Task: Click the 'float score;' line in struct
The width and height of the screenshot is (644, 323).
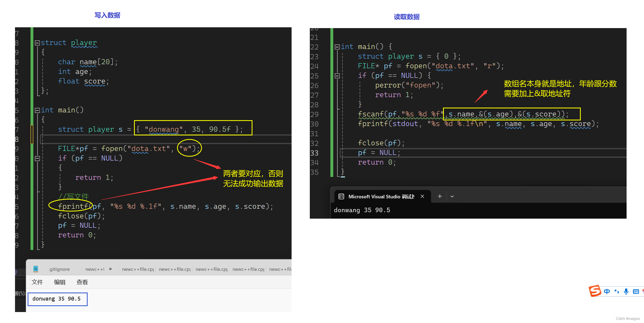Action: click(84, 81)
